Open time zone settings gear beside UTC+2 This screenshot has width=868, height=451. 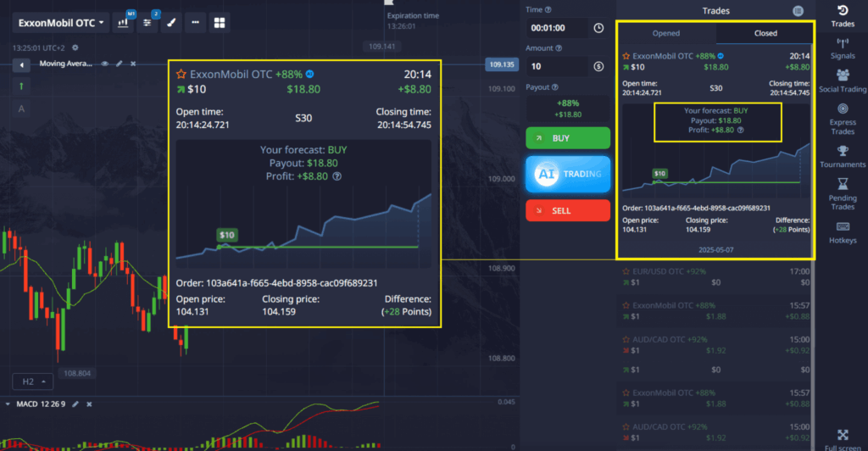[75, 48]
